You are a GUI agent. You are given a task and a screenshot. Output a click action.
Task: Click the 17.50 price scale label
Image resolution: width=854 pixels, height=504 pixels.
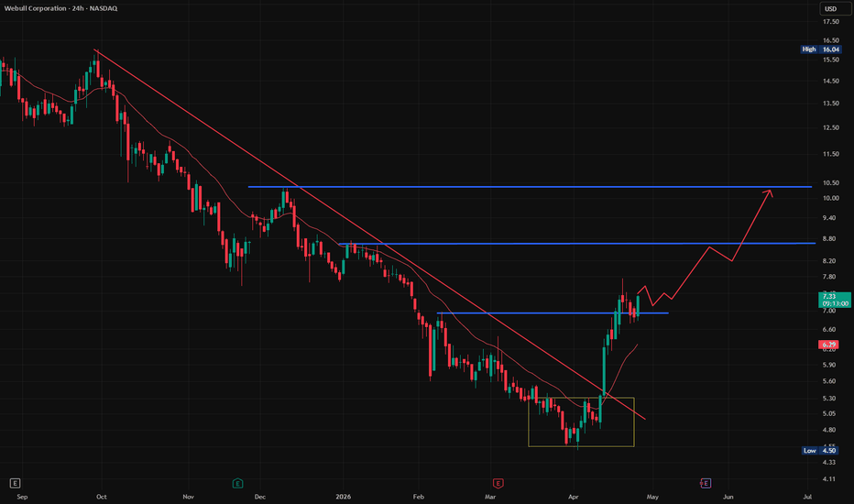(x=830, y=22)
